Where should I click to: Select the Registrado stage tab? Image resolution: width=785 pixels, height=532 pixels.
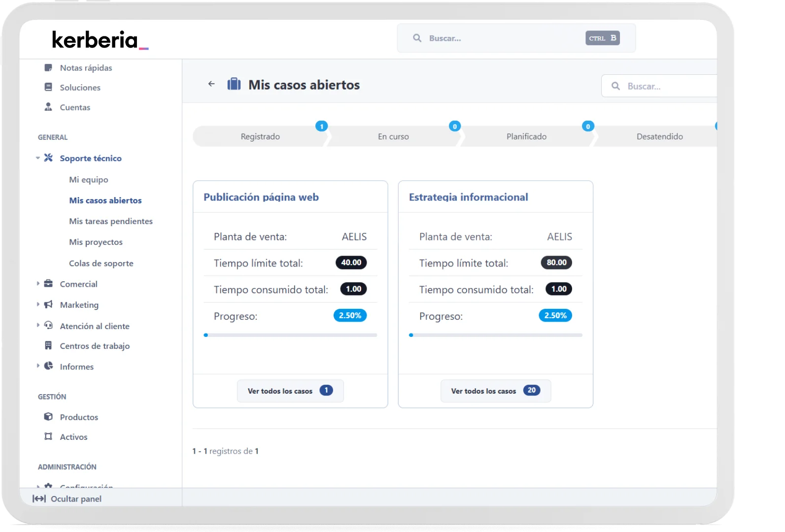(x=260, y=136)
